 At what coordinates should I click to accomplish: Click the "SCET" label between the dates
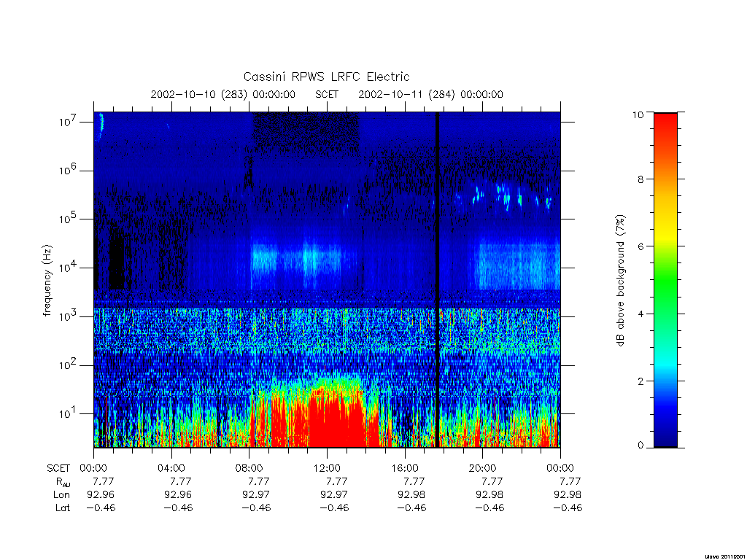click(x=327, y=94)
